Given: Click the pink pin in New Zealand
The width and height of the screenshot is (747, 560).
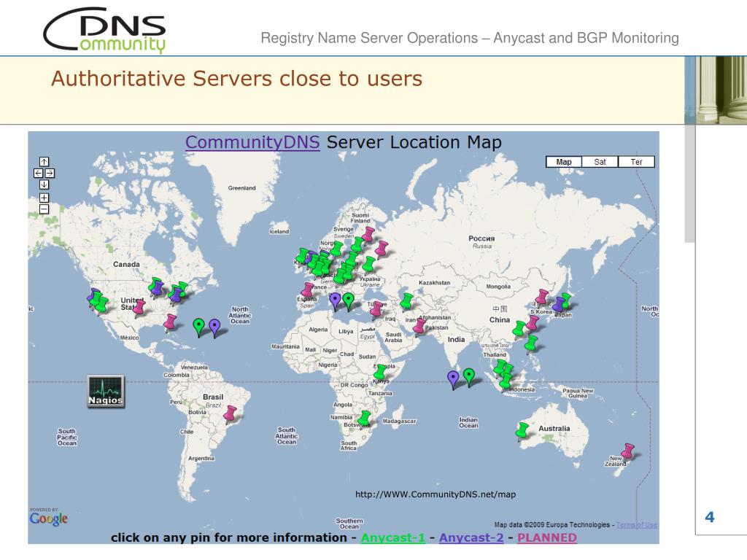Looking at the screenshot, I should coord(628,451).
